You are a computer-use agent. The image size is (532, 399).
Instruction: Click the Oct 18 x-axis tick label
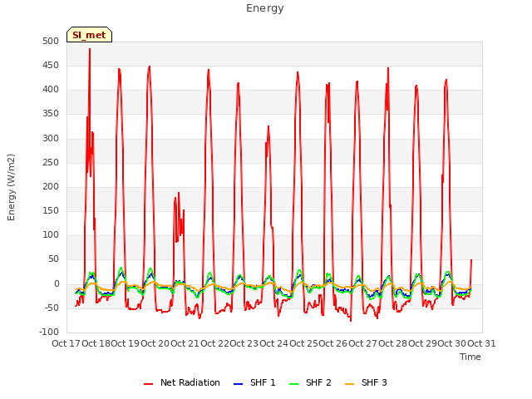pyautogui.click(x=96, y=343)
